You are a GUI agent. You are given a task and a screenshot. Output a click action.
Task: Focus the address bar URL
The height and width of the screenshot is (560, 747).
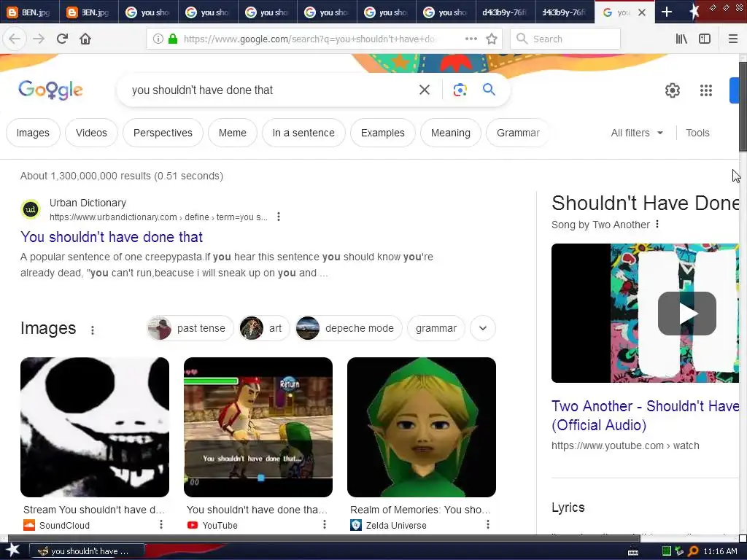(309, 39)
